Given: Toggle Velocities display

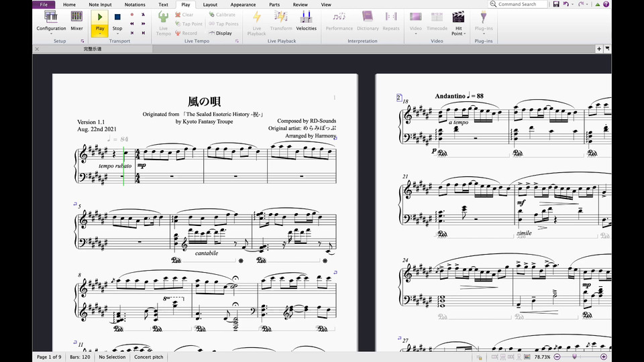Looking at the screenshot, I should (x=306, y=21).
